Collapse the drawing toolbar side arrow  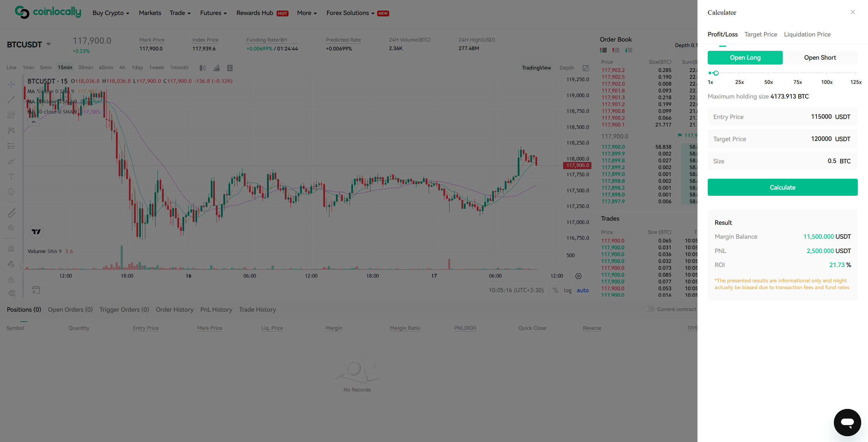[x=21, y=268]
